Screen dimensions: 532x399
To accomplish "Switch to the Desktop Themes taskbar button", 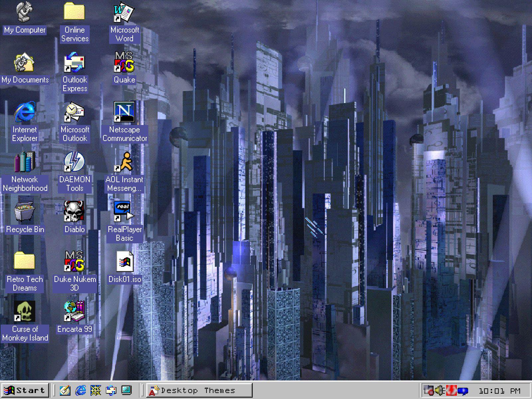I will (x=199, y=390).
